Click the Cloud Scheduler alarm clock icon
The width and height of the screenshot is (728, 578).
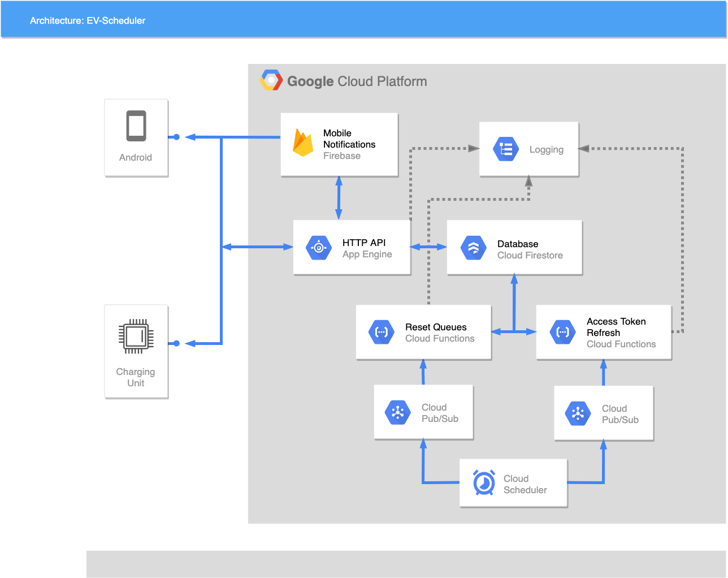click(484, 483)
